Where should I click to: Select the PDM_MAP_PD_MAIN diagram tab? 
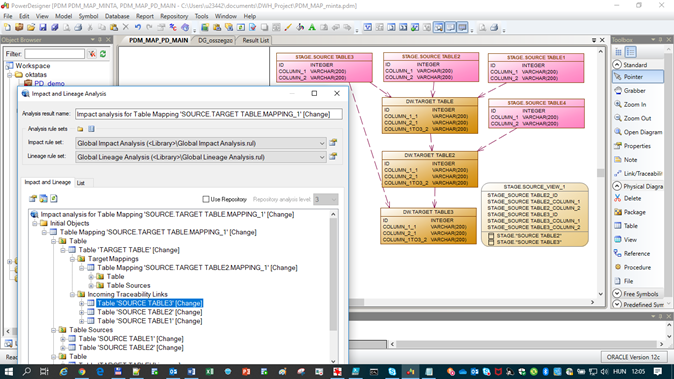tap(159, 40)
